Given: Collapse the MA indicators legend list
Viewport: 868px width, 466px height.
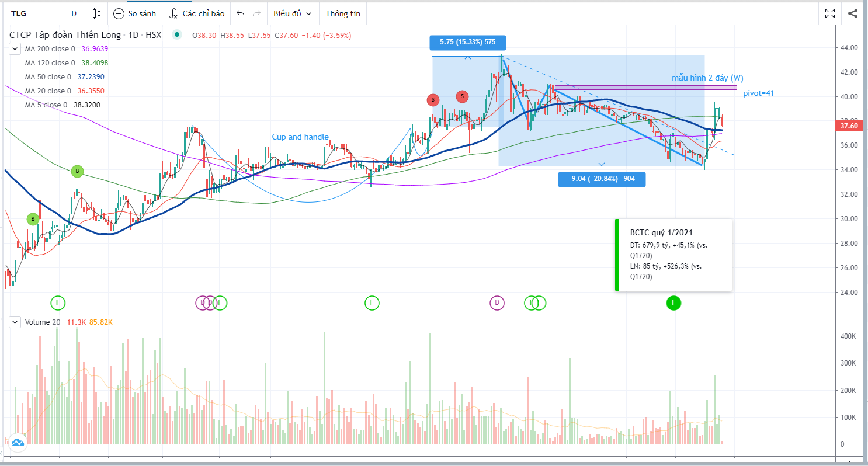Looking at the screenshot, I should point(14,49).
